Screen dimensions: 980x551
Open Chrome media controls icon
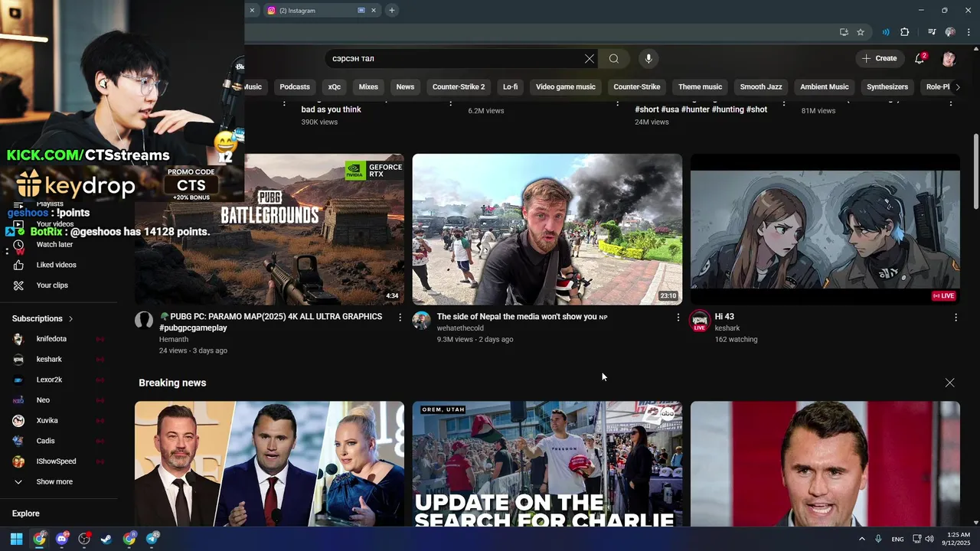(x=932, y=32)
